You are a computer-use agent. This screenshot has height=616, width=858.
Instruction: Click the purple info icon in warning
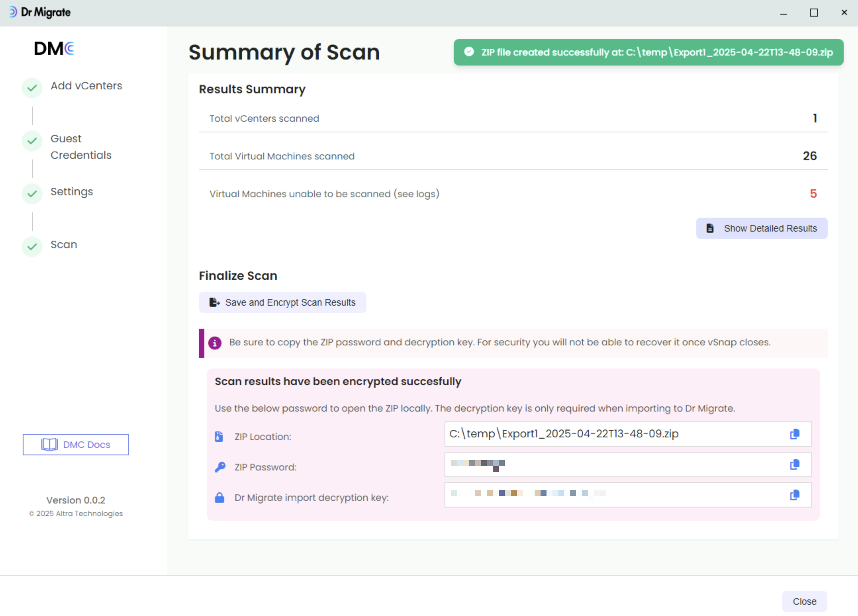pos(215,343)
